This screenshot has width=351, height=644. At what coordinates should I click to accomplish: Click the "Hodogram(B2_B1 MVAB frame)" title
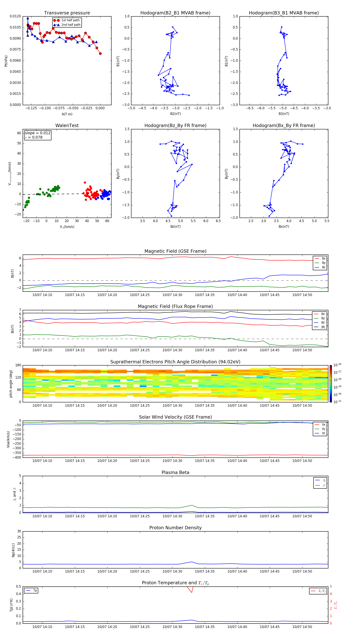coord(175,13)
